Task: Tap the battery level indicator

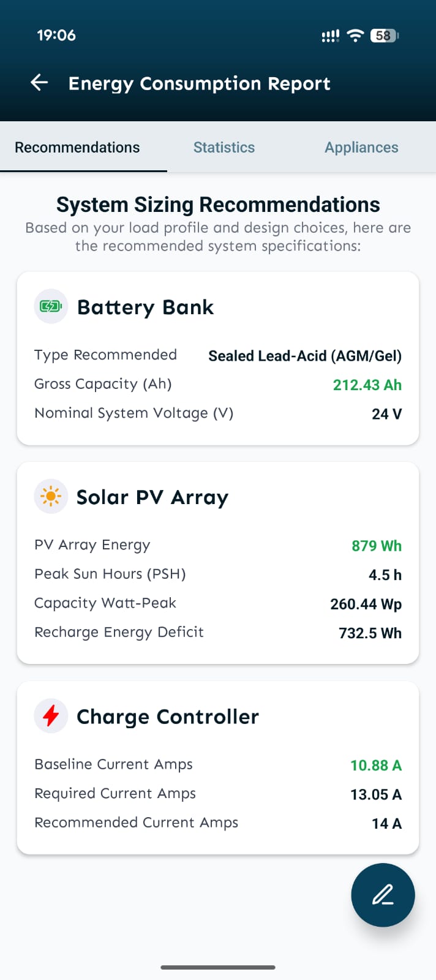Action: pos(384,36)
